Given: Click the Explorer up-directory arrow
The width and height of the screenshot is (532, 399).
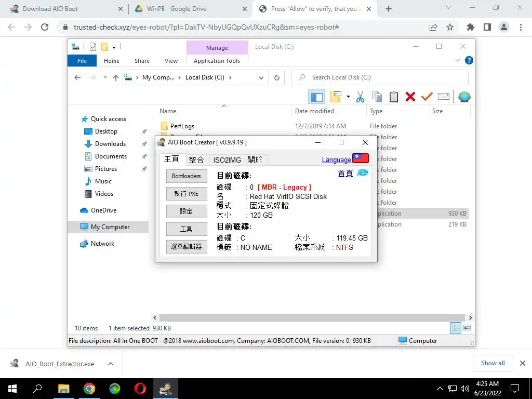Looking at the screenshot, I should pyautogui.click(x=116, y=78).
